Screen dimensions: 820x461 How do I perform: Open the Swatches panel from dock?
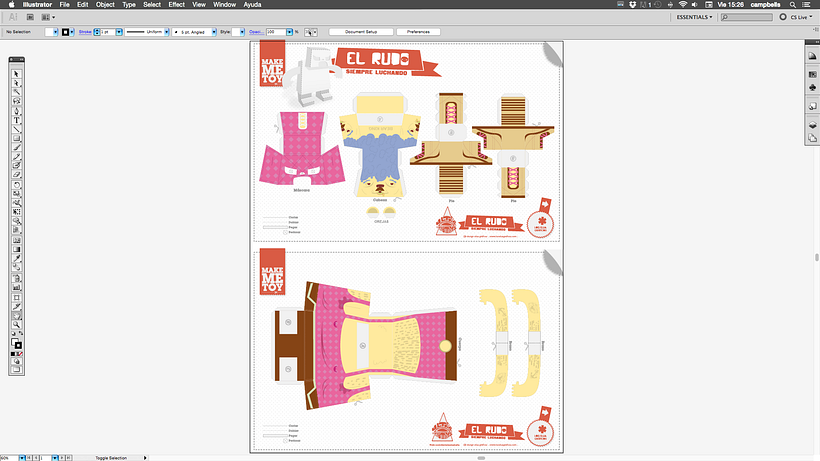point(812,74)
